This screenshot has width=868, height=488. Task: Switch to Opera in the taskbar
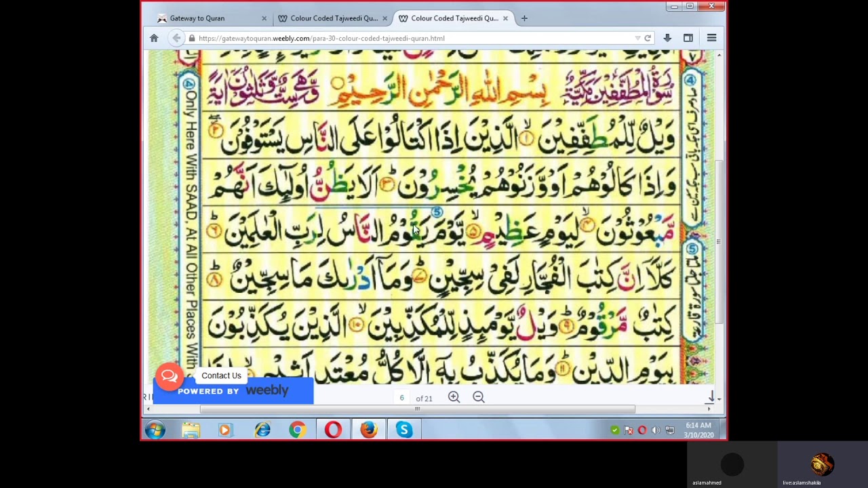pos(333,430)
